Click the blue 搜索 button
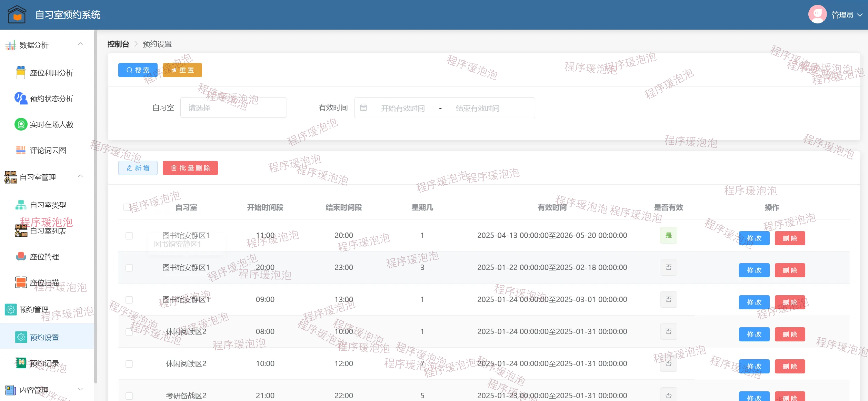The image size is (868, 401). pos(138,70)
